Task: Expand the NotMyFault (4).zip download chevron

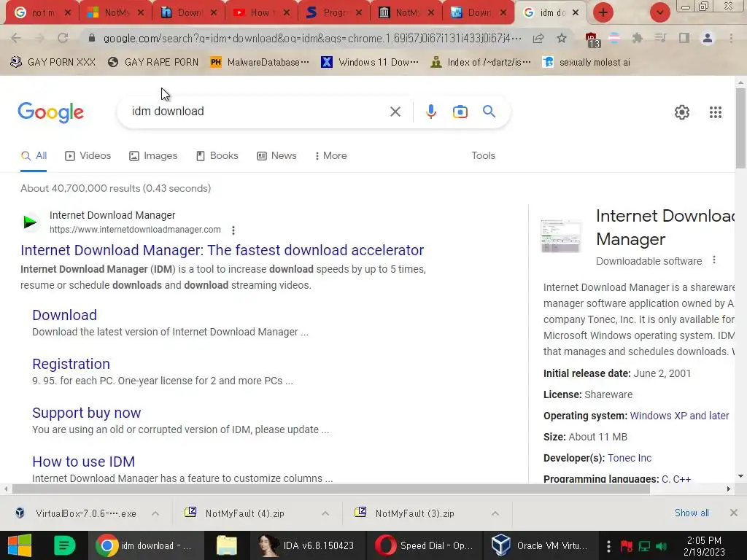Action: pyautogui.click(x=325, y=513)
